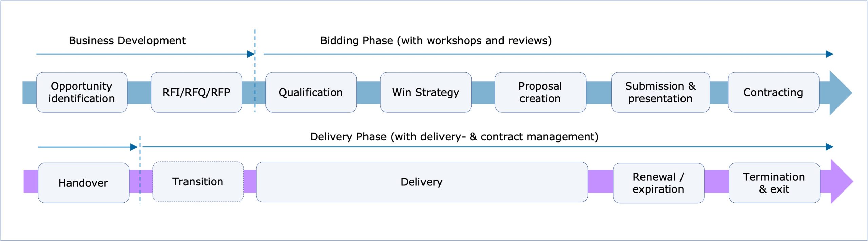Select the Win Strategy box
The height and width of the screenshot is (241, 868).
click(x=426, y=92)
